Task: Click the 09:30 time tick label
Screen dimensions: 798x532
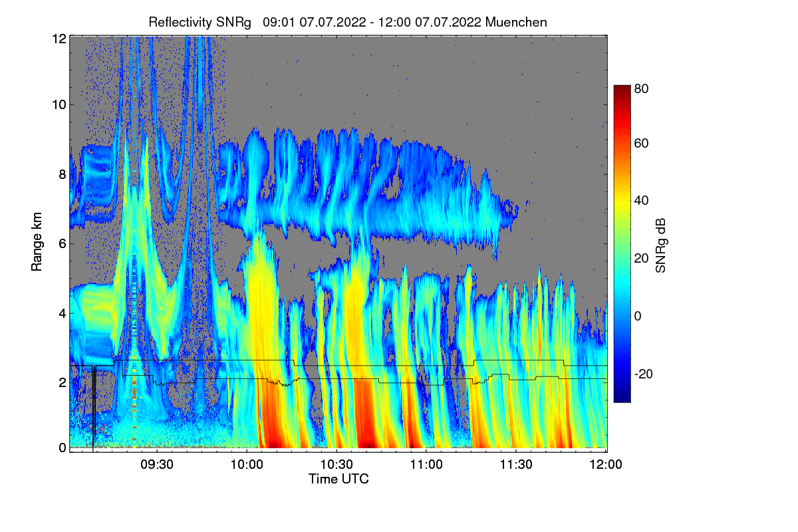Action: click(x=157, y=464)
